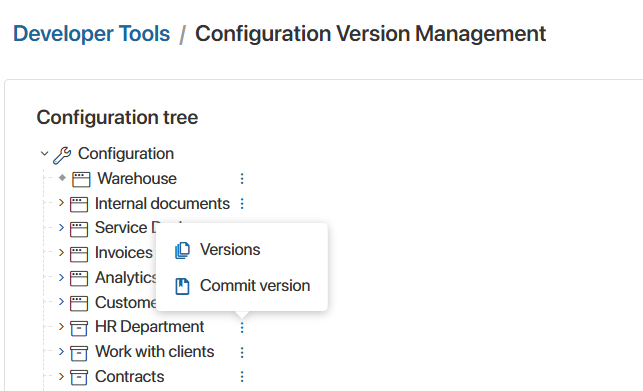Open the Developer Tools breadcrumb link
This screenshot has height=391, width=643.
click(x=91, y=34)
